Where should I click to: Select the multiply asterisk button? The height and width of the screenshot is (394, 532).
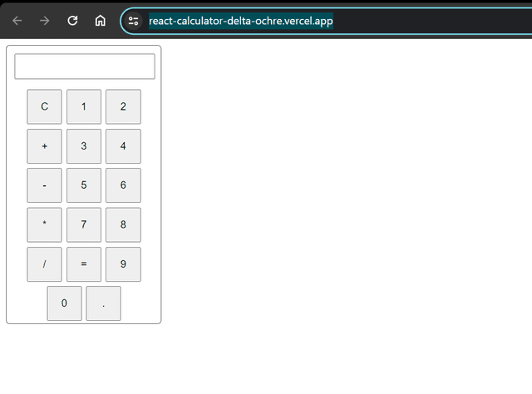pyautogui.click(x=44, y=224)
